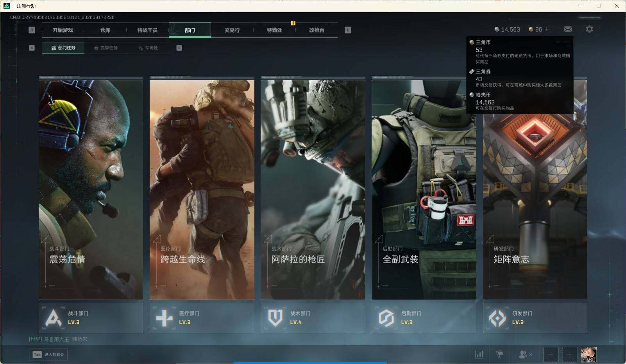Click the plus icon to add currency
This screenshot has height=364, width=626.
547,29
